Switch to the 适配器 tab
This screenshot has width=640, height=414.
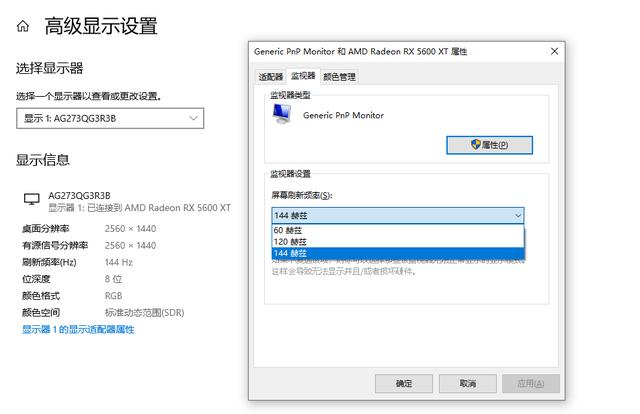click(x=271, y=77)
